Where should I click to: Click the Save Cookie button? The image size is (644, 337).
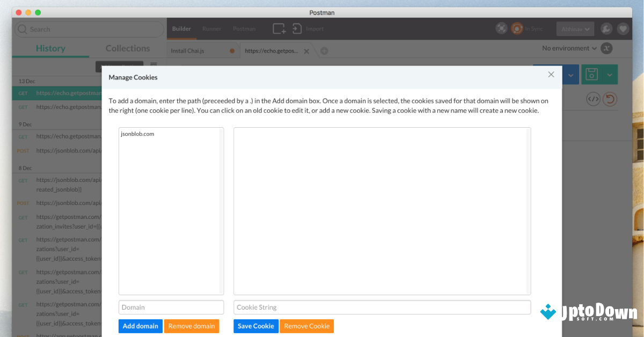coord(255,326)
